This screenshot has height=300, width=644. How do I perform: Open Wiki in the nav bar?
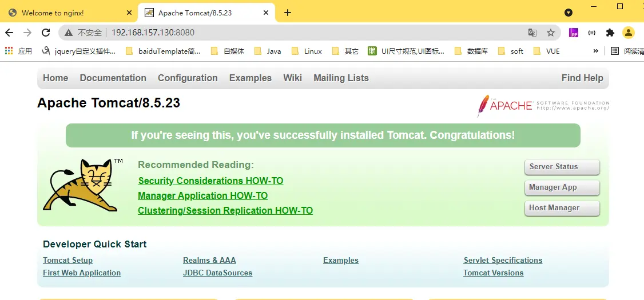tap(292, 78)
